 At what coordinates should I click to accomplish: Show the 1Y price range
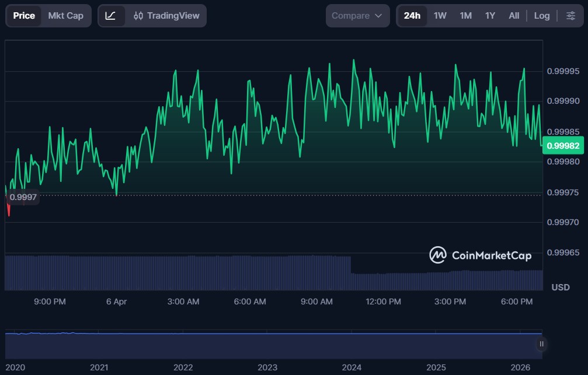click(490, 16)
